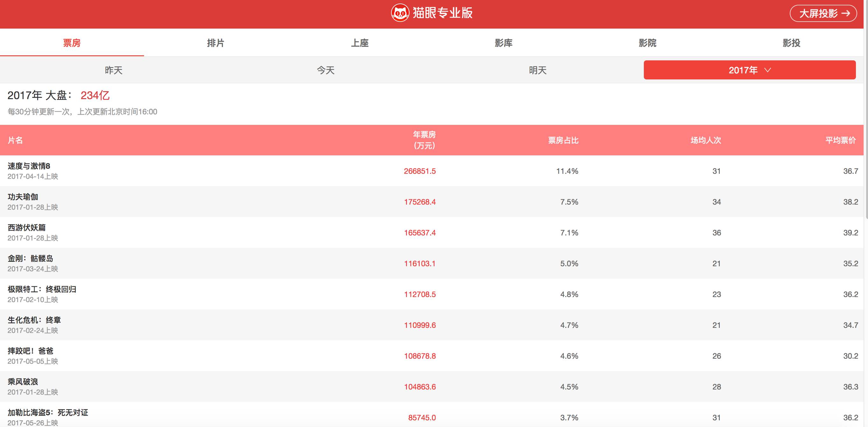Image resolution: width=868 pixels, height=427 pixels.
Task: Open the 影院 tab
Action: tap(647, 43)
